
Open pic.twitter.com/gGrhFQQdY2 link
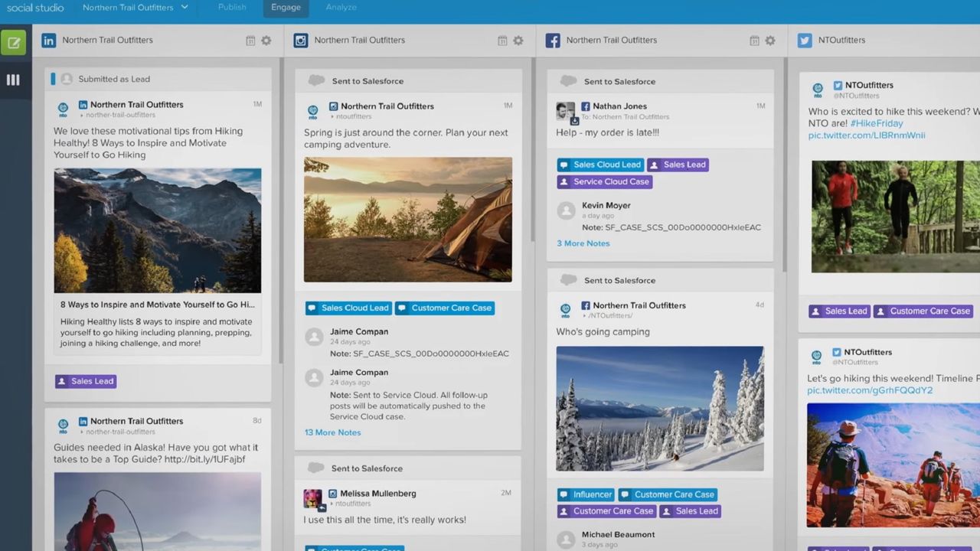tap(870, 390)
